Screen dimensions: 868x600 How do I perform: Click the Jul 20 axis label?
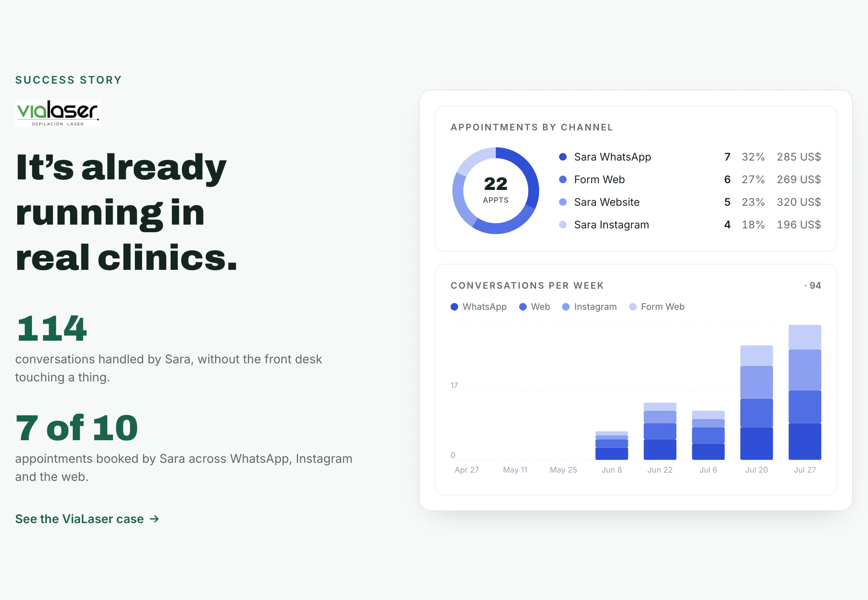[756, 470]
